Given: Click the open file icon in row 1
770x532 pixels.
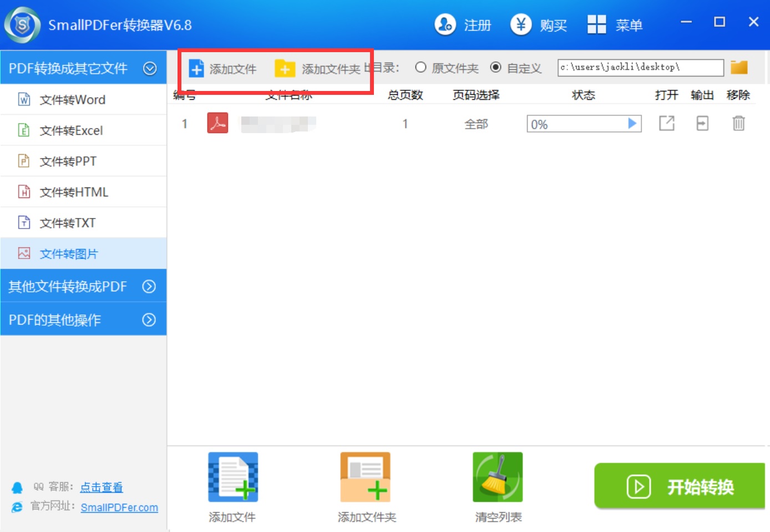Looking at the screenshot, I should 666,123.
